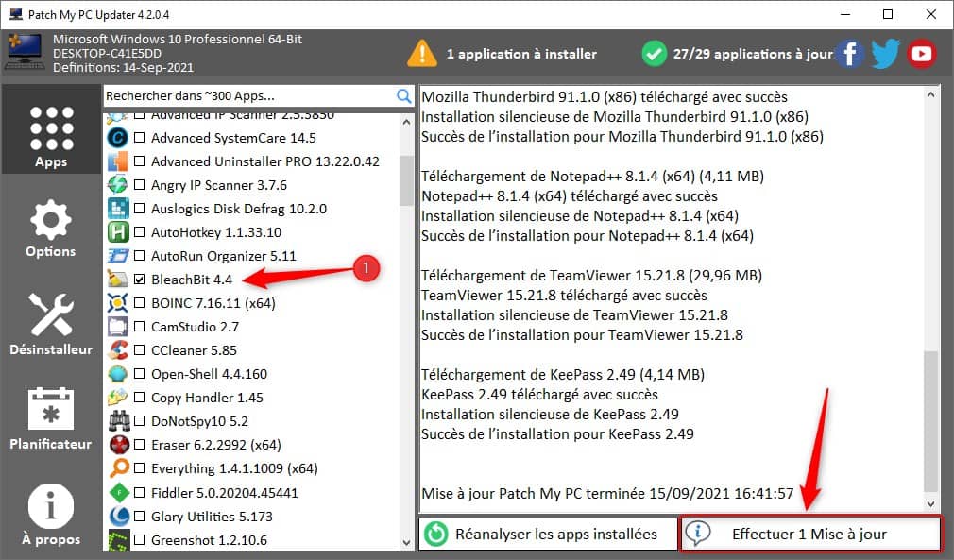954x560 pixels.
Task: Switch to the Apps section
Action: point(51,129)
